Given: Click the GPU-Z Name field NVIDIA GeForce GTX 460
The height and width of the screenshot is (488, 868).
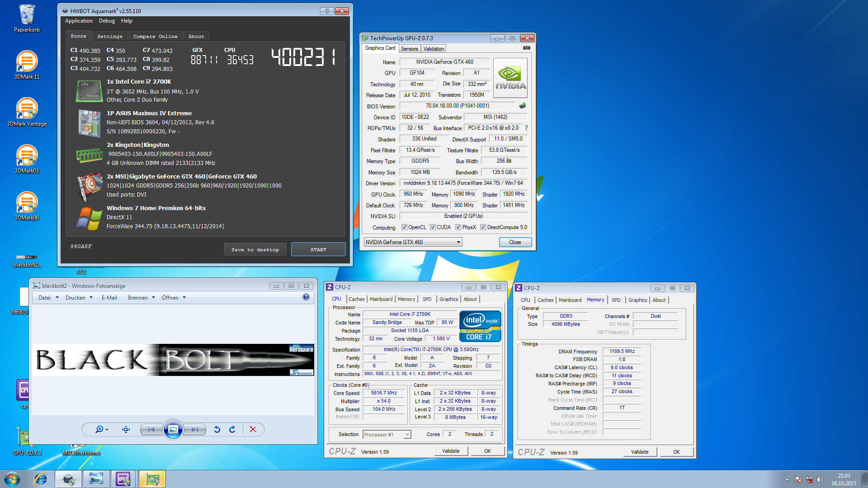Looking at the screenshot, I should [x=444, y=62].
